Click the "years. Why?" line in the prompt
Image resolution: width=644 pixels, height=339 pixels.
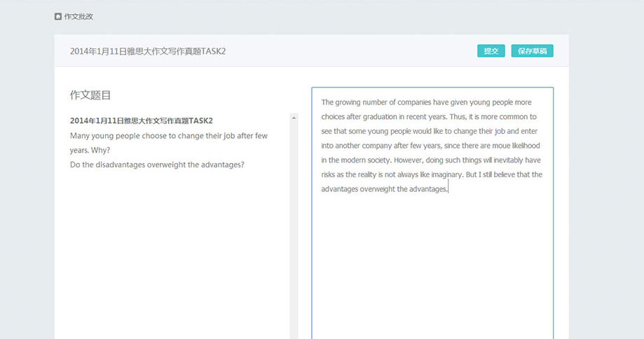[90, 151]
